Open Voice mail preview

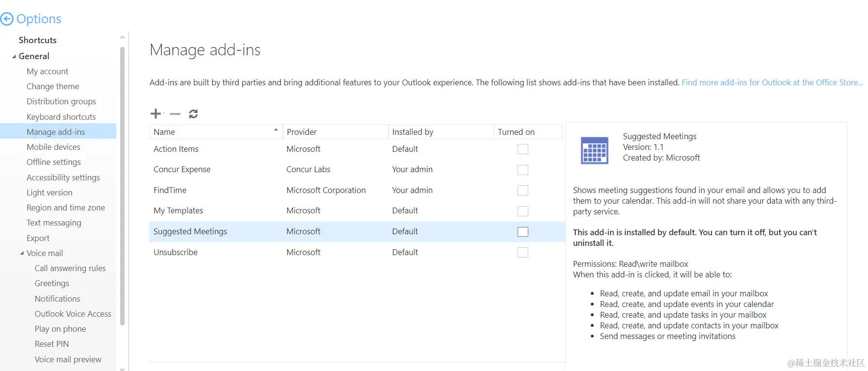[x=68, y=359]
